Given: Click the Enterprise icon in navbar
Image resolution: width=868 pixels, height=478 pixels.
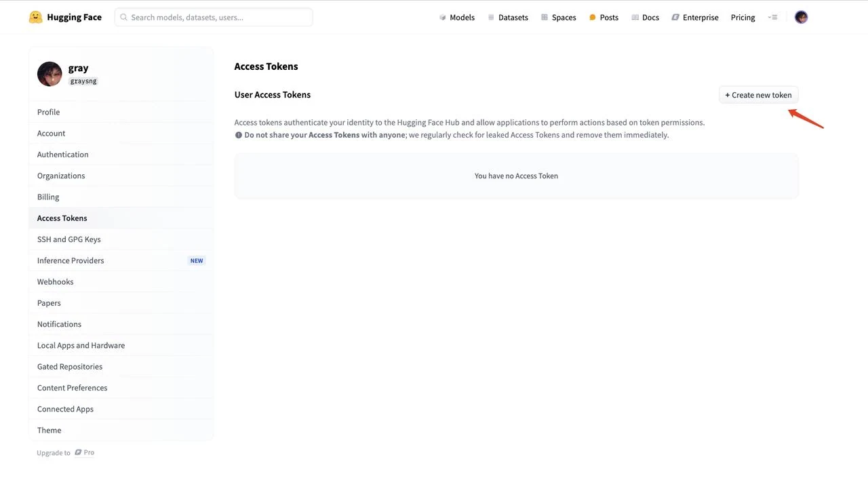Looking at the screenshot, I should [x=675, y=18].
